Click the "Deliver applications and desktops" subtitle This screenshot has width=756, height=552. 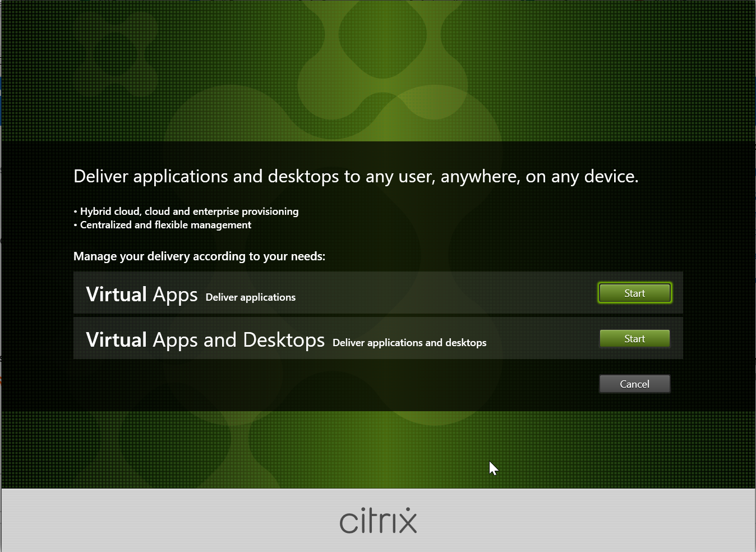click(409, 343)
